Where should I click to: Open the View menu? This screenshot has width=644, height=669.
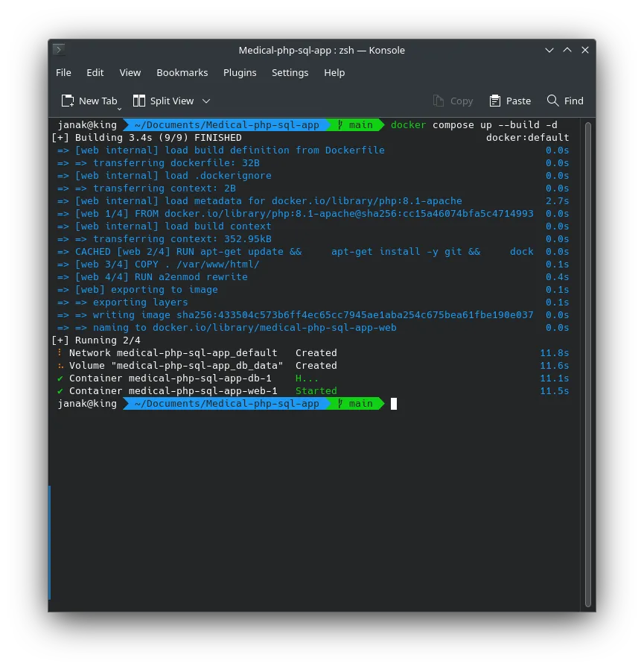pos(130,72)
